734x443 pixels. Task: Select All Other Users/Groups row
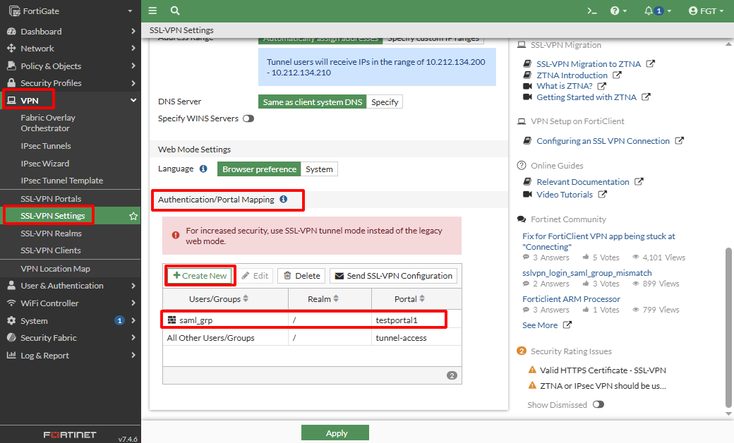312,338
